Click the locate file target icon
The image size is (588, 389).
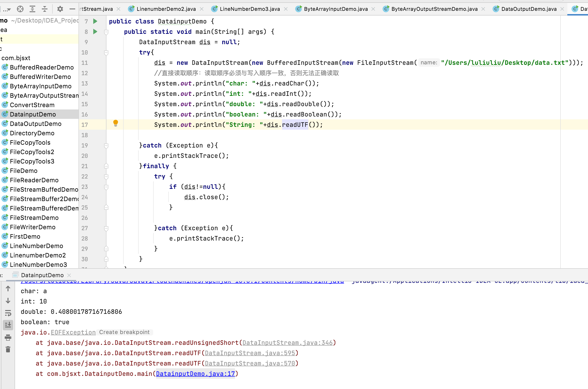point(20,9)
